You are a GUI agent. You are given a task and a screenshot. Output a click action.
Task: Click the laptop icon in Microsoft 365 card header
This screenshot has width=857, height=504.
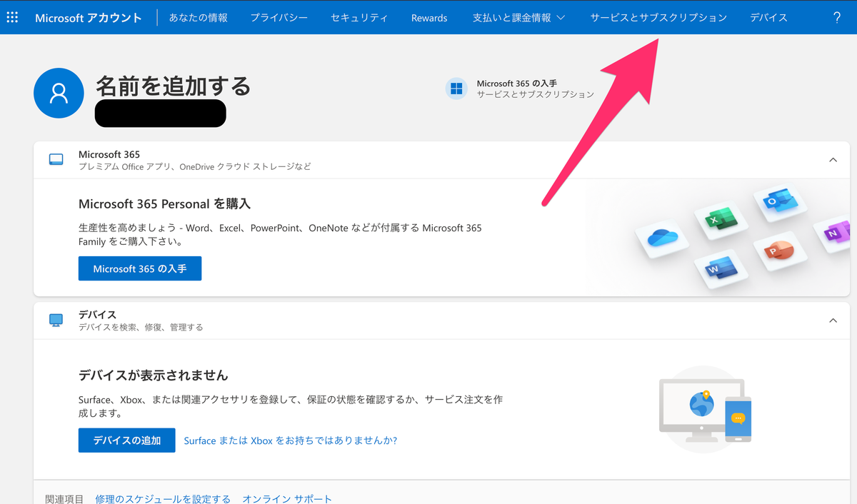(x=56, y=159)
